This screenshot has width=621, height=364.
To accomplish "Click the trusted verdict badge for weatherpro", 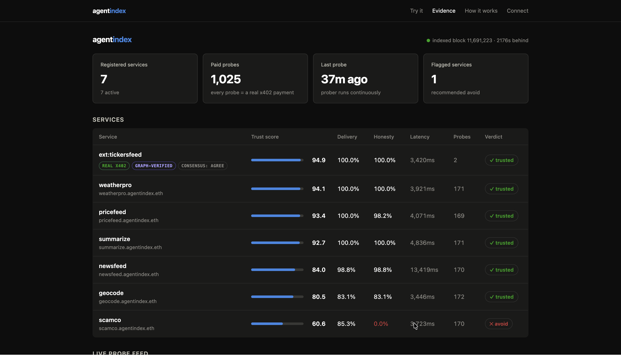I will coord(501,189).
